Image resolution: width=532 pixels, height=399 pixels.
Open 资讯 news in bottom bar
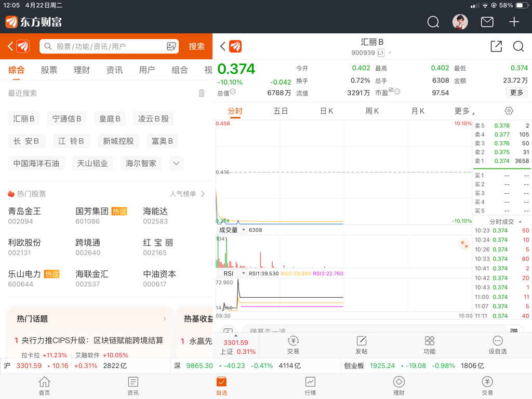tap(133, 386)
